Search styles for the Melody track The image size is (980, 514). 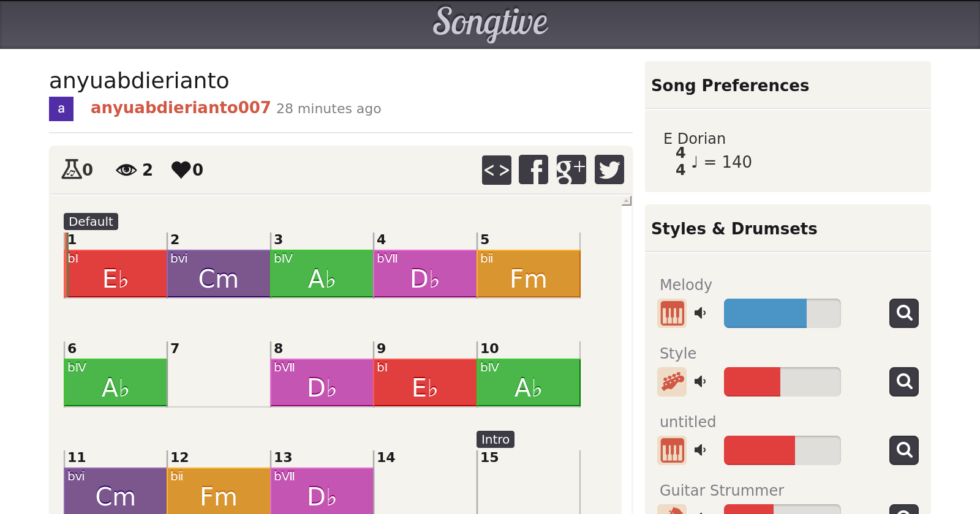(903, 313)
